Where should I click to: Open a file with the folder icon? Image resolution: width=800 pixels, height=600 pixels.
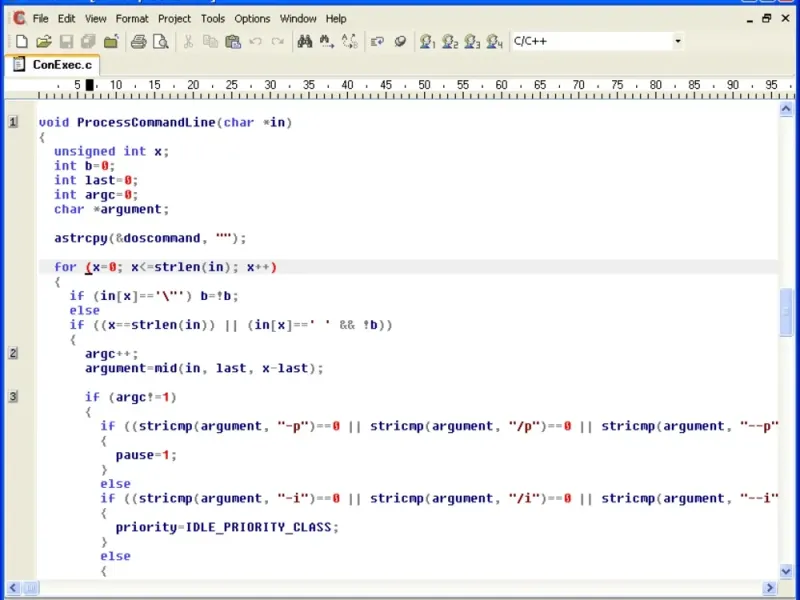pos(43,41)
